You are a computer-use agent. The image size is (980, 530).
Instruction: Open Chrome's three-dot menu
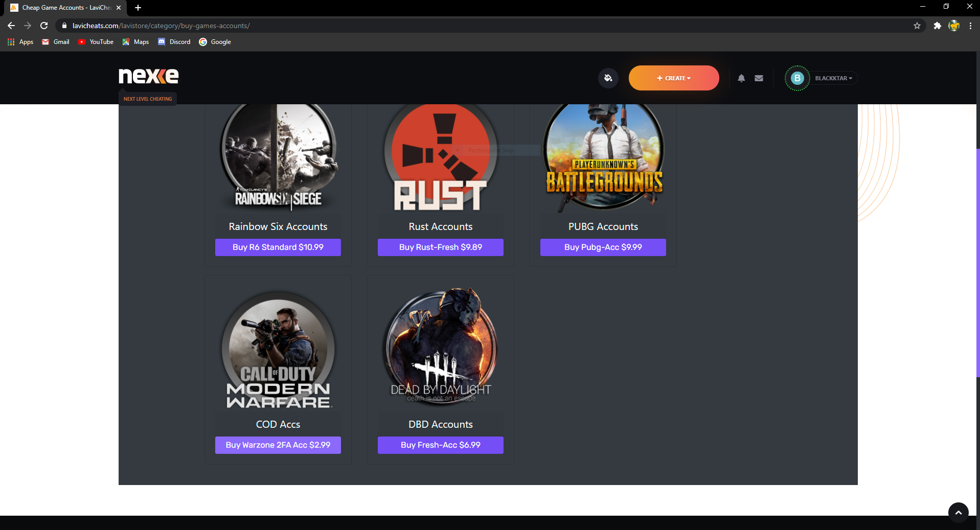970,26
